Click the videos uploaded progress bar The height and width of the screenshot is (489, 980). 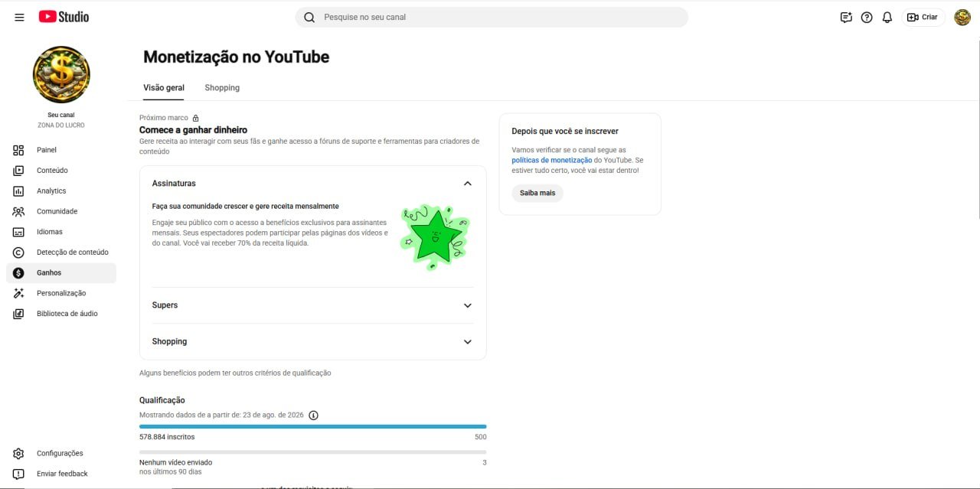(312, 452)
